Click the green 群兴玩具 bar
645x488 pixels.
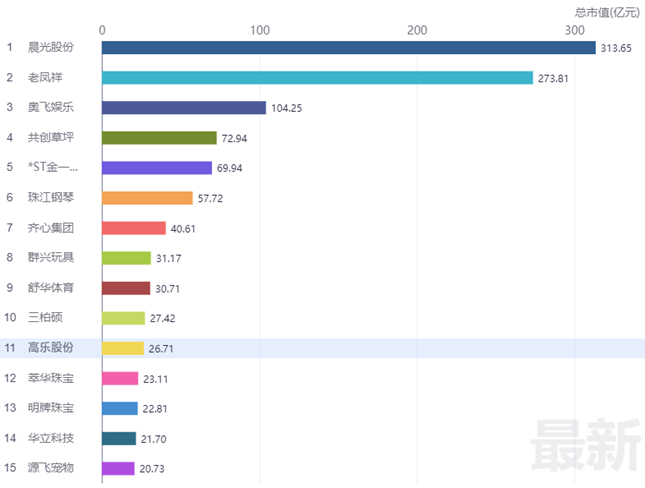(127, 258)
